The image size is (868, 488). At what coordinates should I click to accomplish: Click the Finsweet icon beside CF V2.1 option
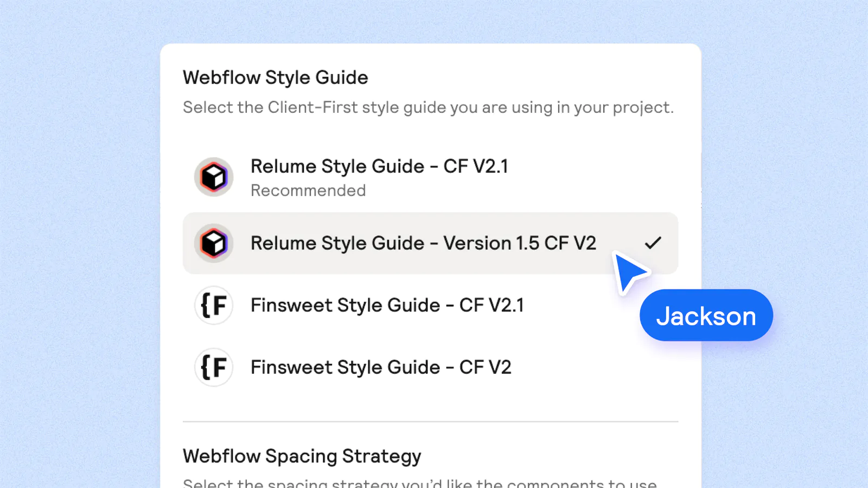click(213, 305)
